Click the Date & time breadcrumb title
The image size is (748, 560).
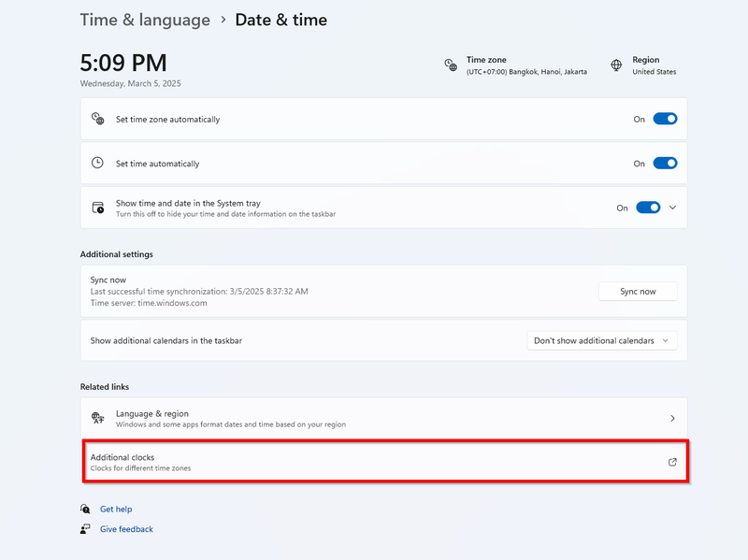[x=281, y=20]
